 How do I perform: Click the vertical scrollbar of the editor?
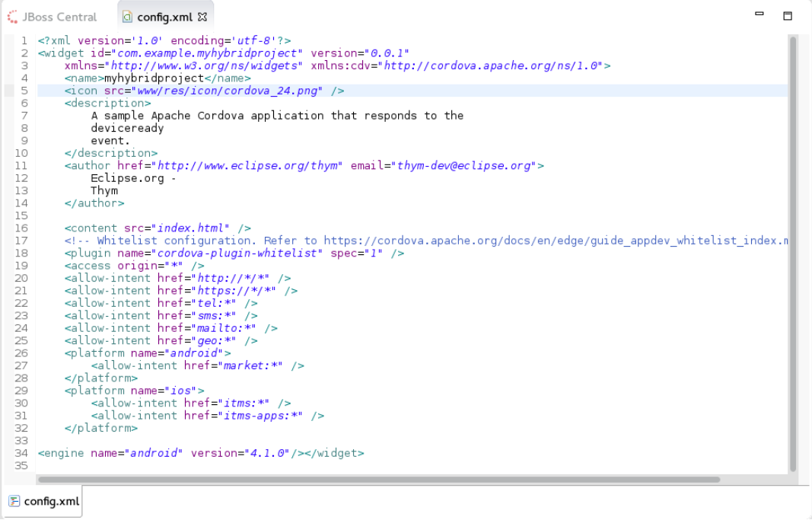point(793,254)
